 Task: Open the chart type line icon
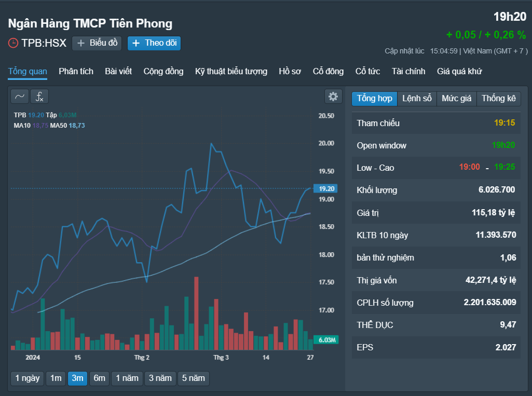(x=20, y=97)
